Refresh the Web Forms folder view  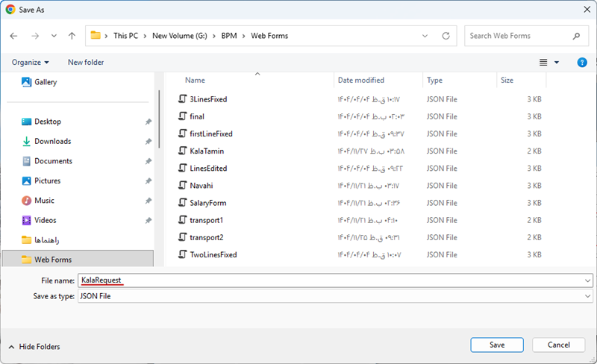pos(446,36)
